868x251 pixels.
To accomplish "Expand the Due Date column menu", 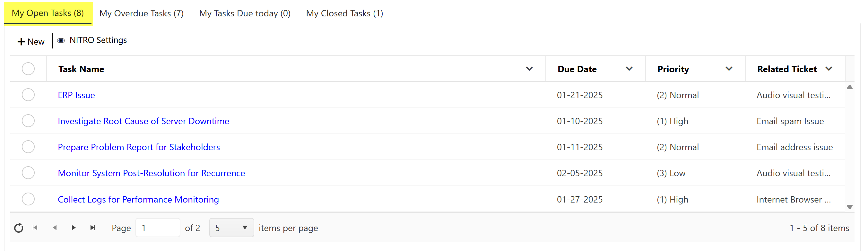I will pos(629,69).
